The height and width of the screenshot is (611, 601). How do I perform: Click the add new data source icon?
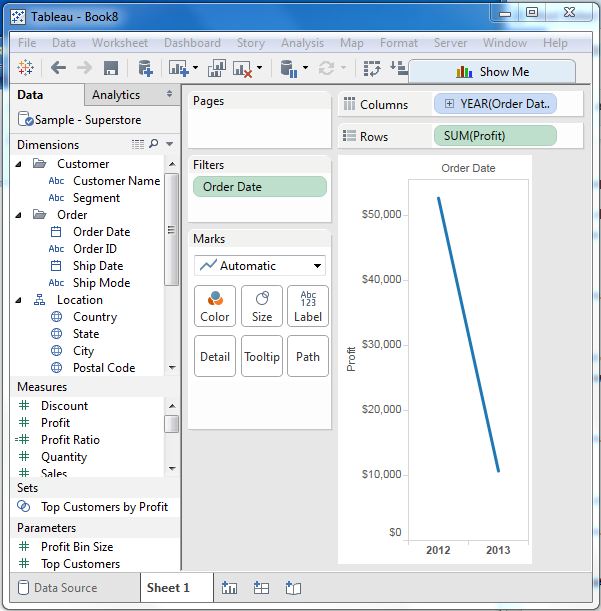[x=146, y=68]
